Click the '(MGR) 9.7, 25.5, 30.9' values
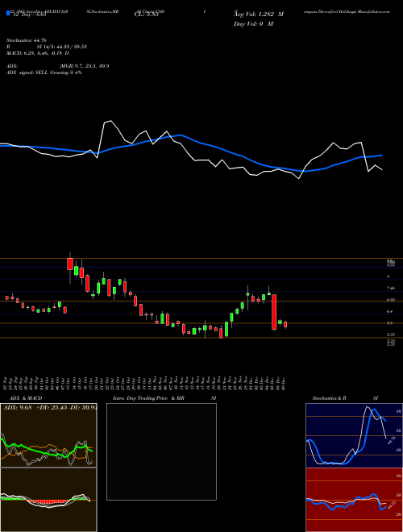 [84, 66]
